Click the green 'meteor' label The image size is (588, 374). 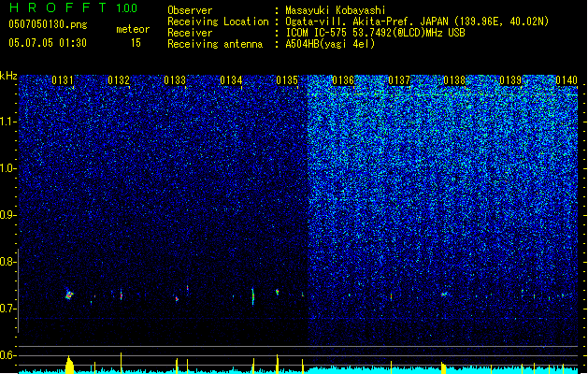(x=133, y=29)
